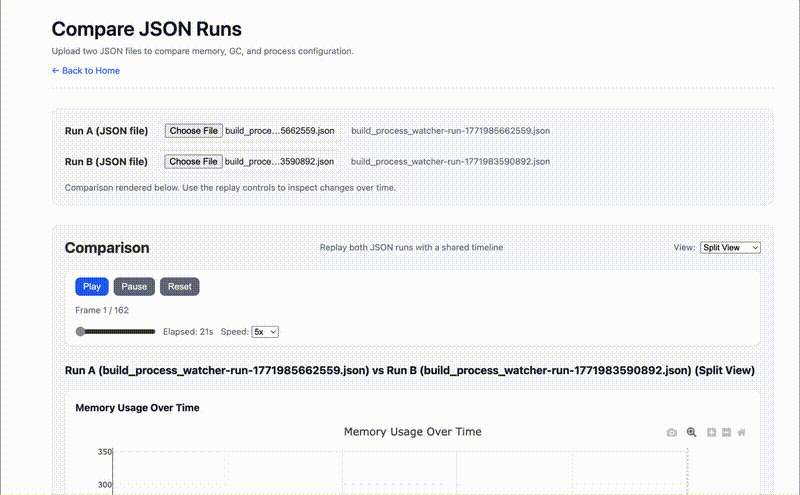Viewport: 800px width, 495px height.
Task: Open the playback Speed dropdown
Action: (x=265, y=332)
